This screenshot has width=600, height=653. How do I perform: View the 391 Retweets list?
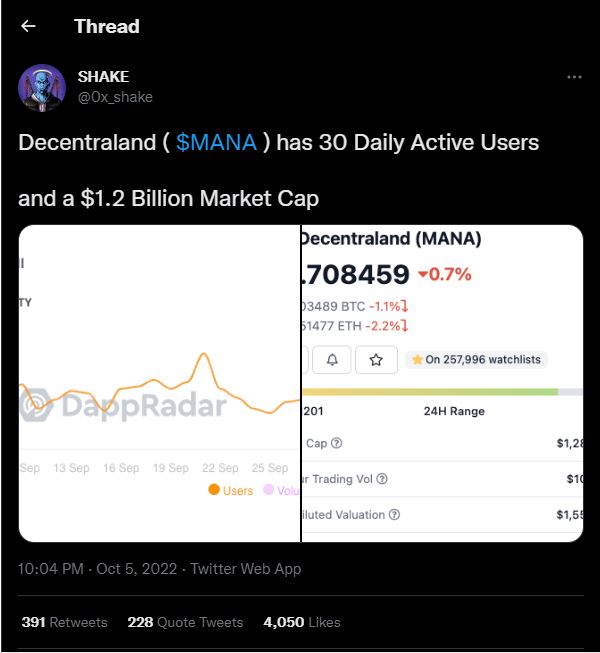[64, 622]
